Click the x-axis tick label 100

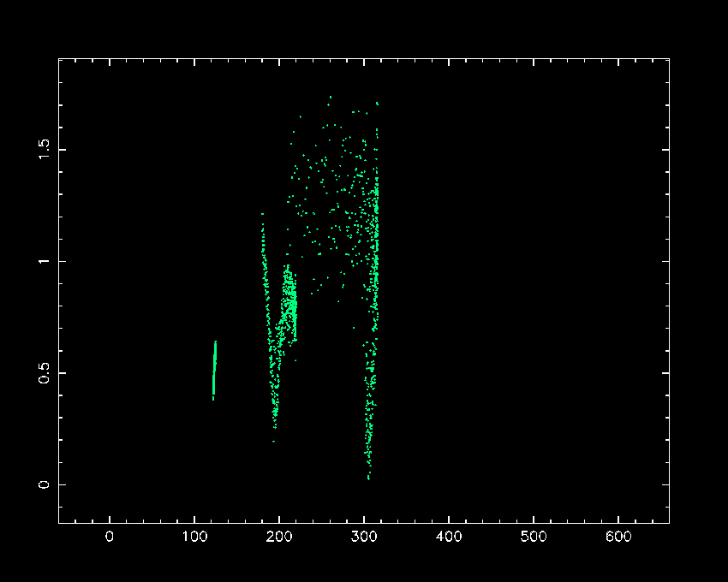194,537
